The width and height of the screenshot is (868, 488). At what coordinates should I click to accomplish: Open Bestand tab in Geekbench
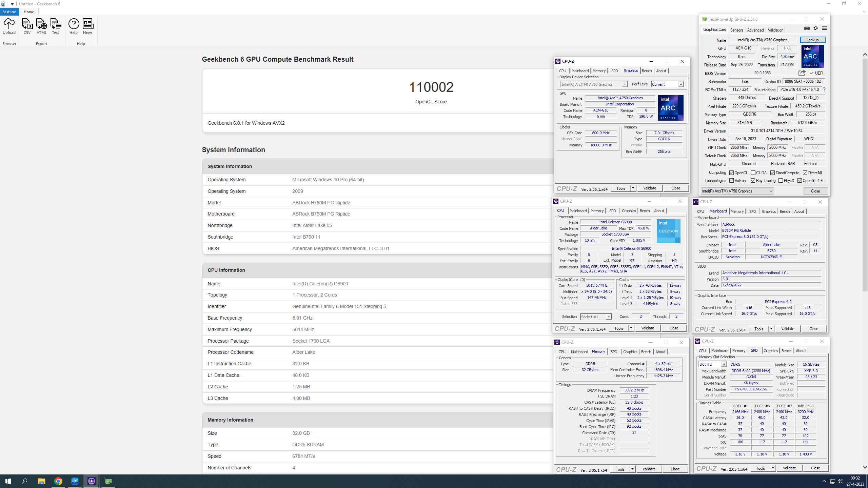click(x=9, y=12)
